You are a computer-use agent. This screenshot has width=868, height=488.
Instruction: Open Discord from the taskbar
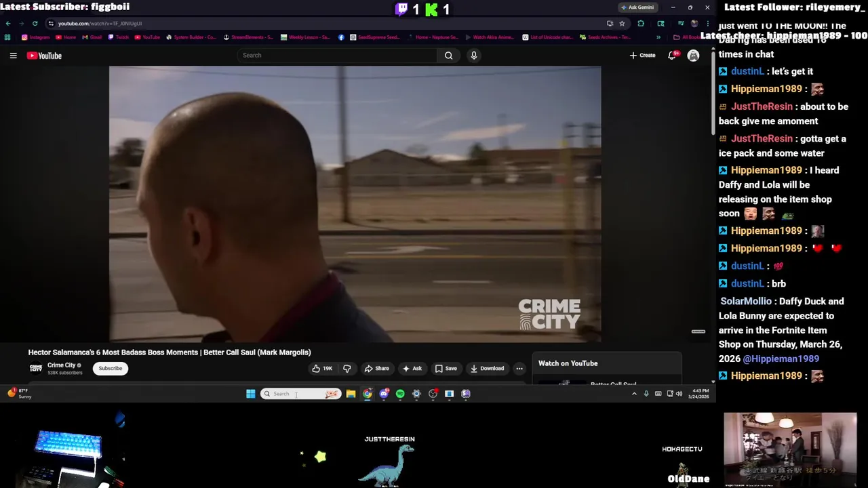click(x=384, y=394)
